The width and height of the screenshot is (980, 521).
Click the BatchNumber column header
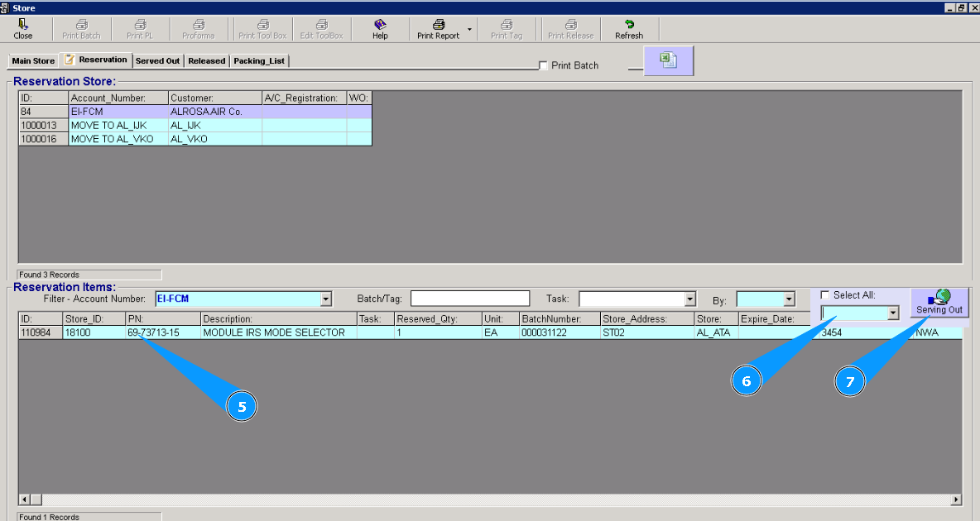pos(560,318)
